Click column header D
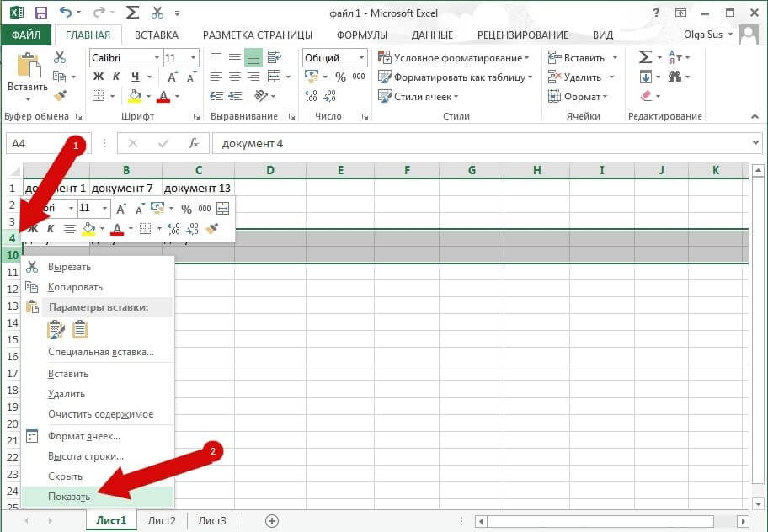768x532 pixels. click(x=270, y=170)
